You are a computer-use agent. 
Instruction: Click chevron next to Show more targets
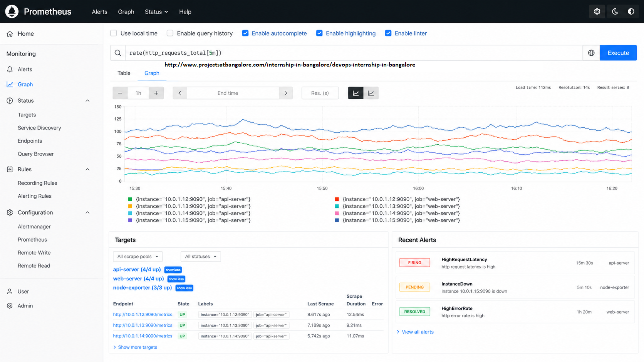[x=115, y=347]
